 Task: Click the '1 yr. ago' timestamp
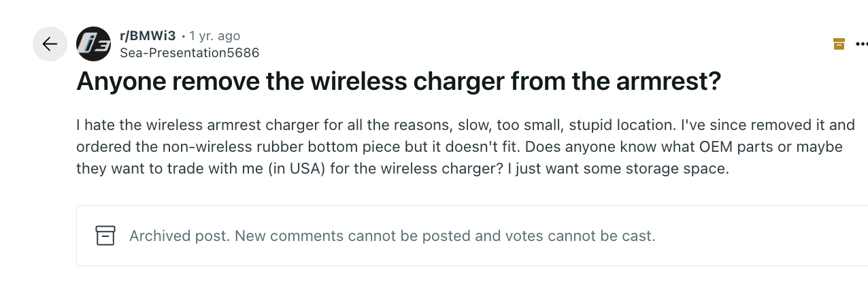coord(214,35)
